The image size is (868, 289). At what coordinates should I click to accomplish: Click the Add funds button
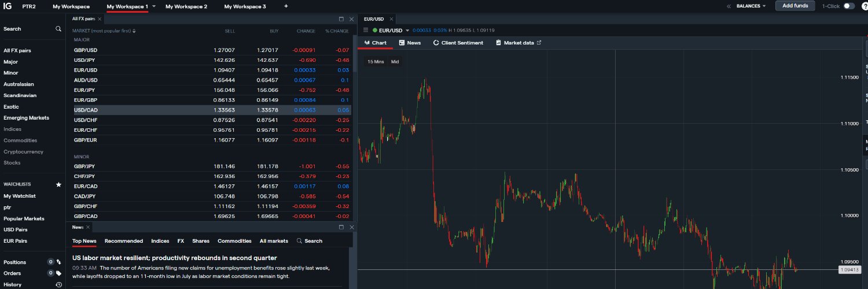[795, 6]
